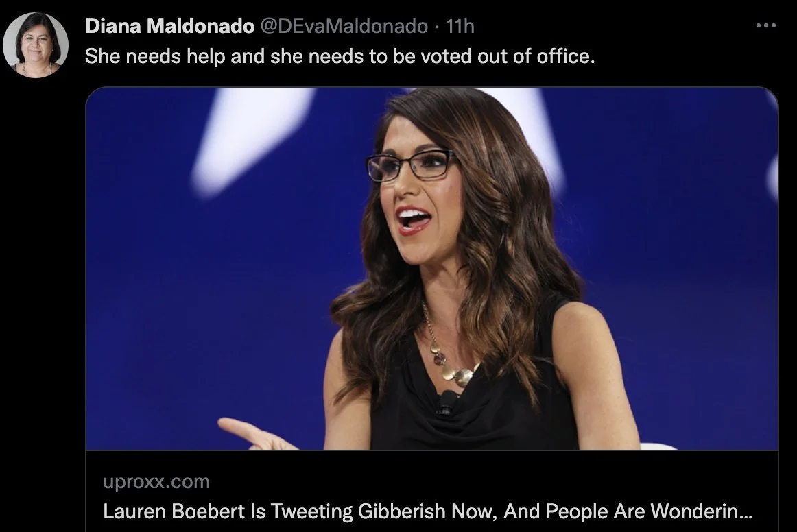Open the @DEvaMaldonado handle link
Screen dimensions: 797x532
pyautogui.click(x=344, y=26)
